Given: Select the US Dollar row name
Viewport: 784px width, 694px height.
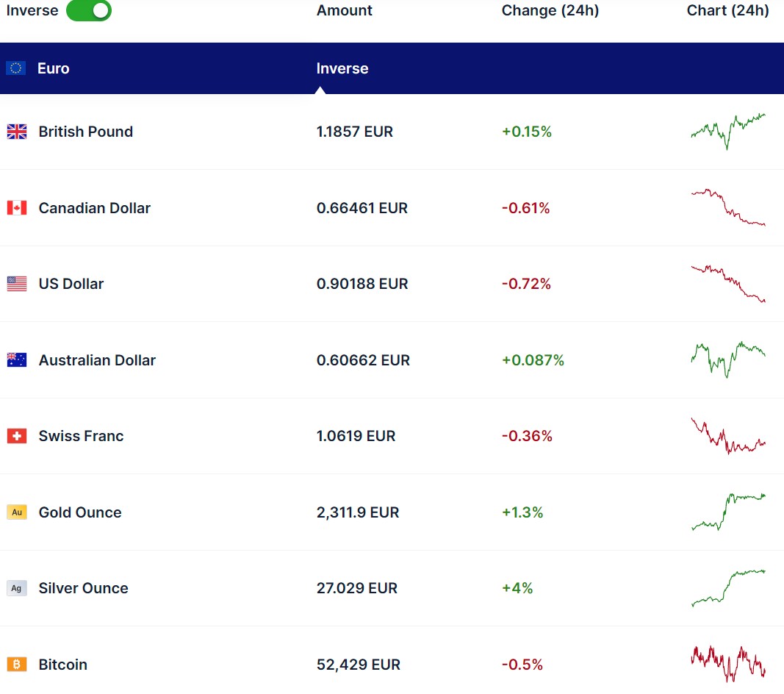Looking at the screenshot, I should click(x=71, y=284).
